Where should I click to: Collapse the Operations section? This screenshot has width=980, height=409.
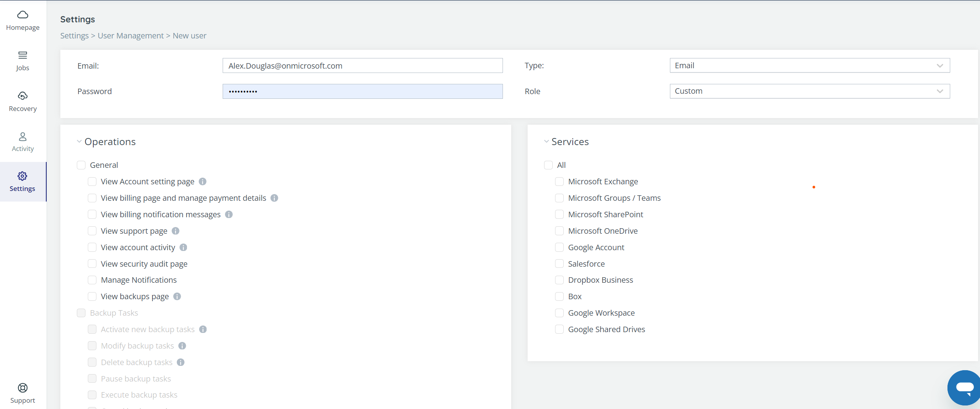pyautogui.click(x=79, y=142)
